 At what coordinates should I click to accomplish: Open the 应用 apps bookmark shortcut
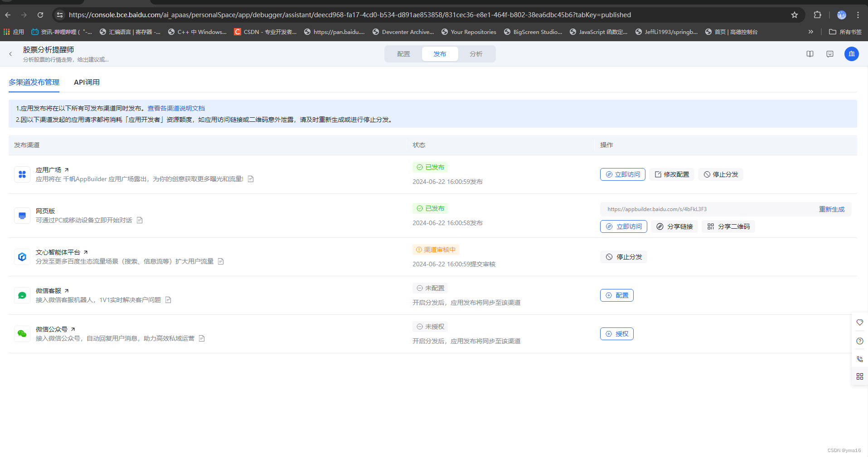click(x=14, y=32)
